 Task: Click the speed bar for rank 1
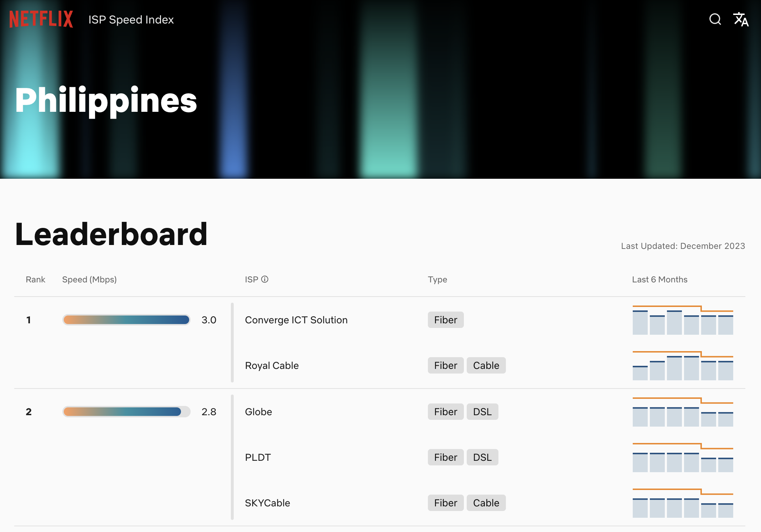(x=126, y=320)
